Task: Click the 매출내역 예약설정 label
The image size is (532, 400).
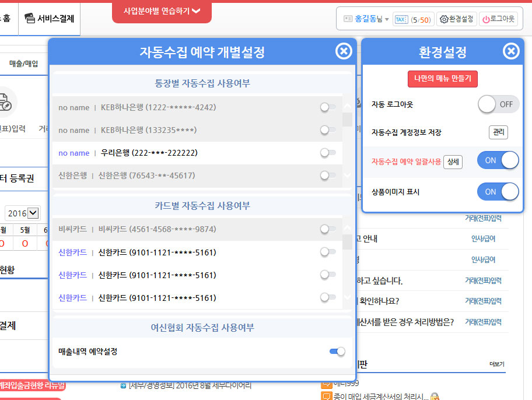Action: [88, 352]
